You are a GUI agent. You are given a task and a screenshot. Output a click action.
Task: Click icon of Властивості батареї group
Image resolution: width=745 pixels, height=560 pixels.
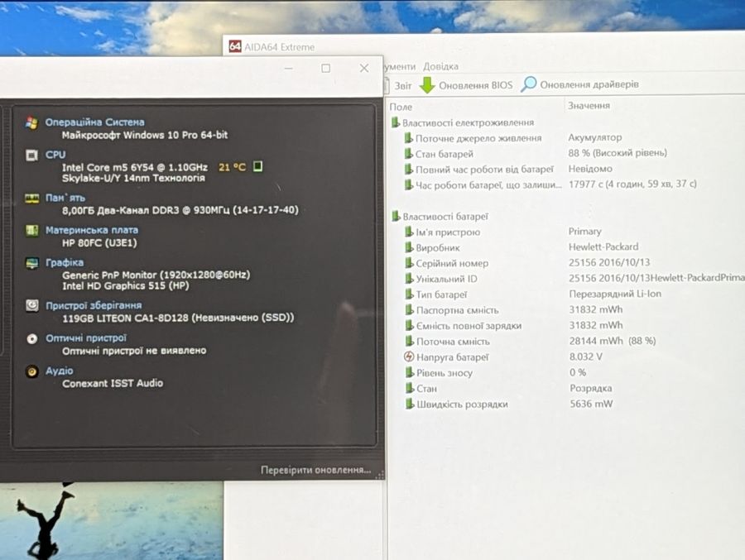[396, 216]
